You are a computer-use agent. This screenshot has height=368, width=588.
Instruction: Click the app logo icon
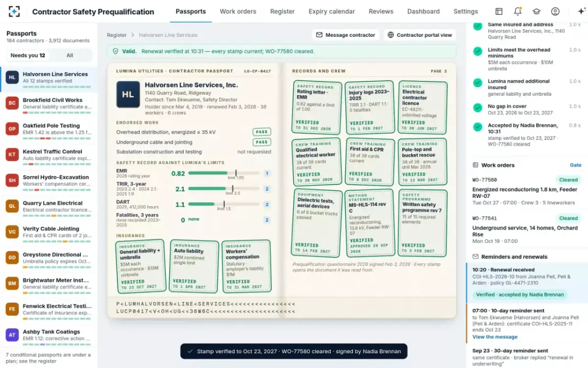coord(14,11)
